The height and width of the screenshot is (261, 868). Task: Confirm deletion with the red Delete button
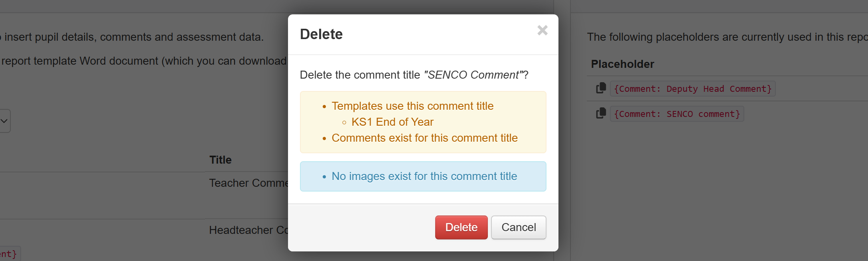click(x=461, y=227)
